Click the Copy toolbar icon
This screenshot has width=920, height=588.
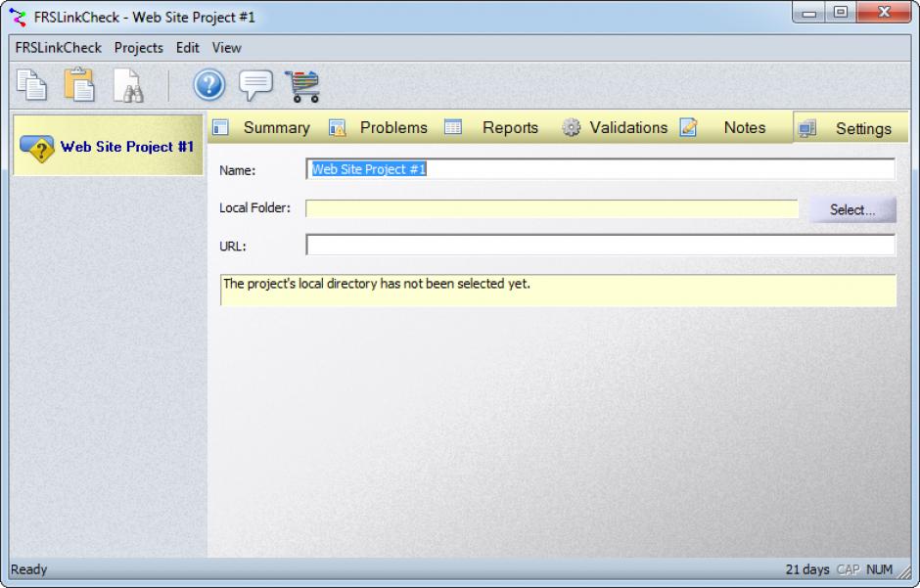31,85
